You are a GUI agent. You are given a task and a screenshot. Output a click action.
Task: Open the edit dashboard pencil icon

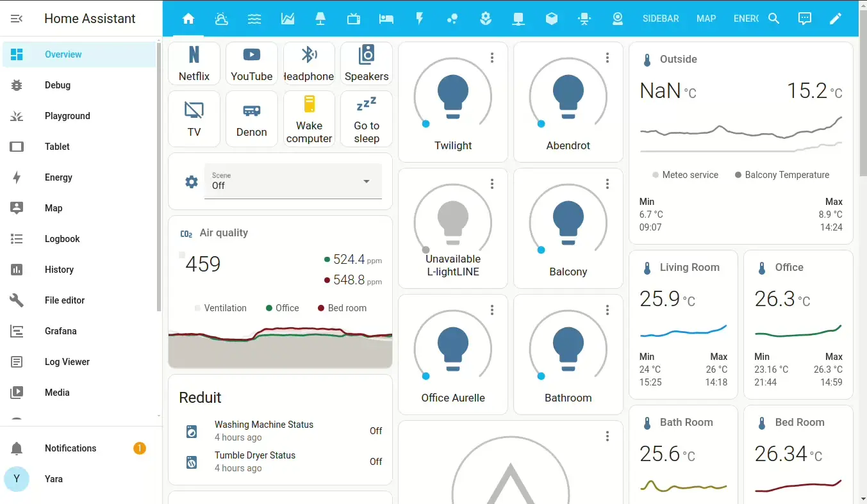pyautogui.click(x=836, y=19)
